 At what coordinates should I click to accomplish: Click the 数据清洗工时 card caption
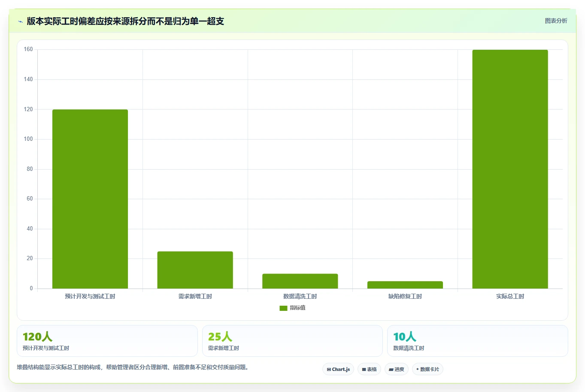pyautogui.click(x=409, y=348)
